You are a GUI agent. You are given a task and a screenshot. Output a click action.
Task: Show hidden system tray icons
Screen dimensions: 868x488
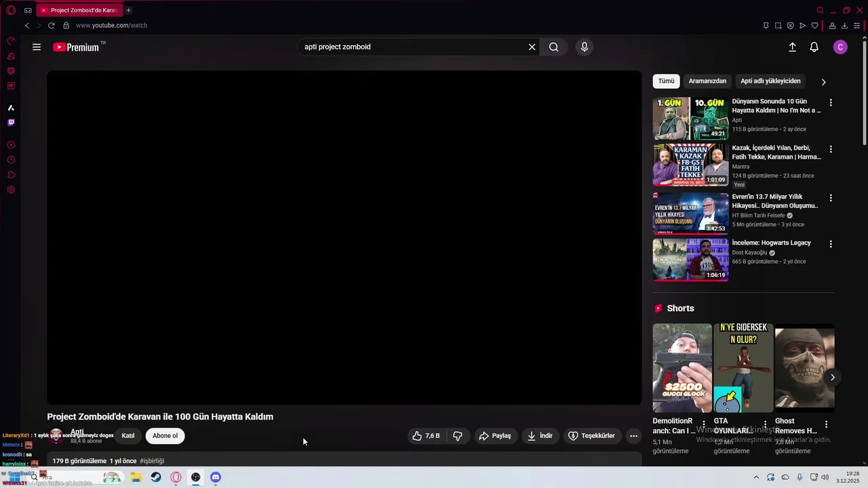[x=756, y=477]
